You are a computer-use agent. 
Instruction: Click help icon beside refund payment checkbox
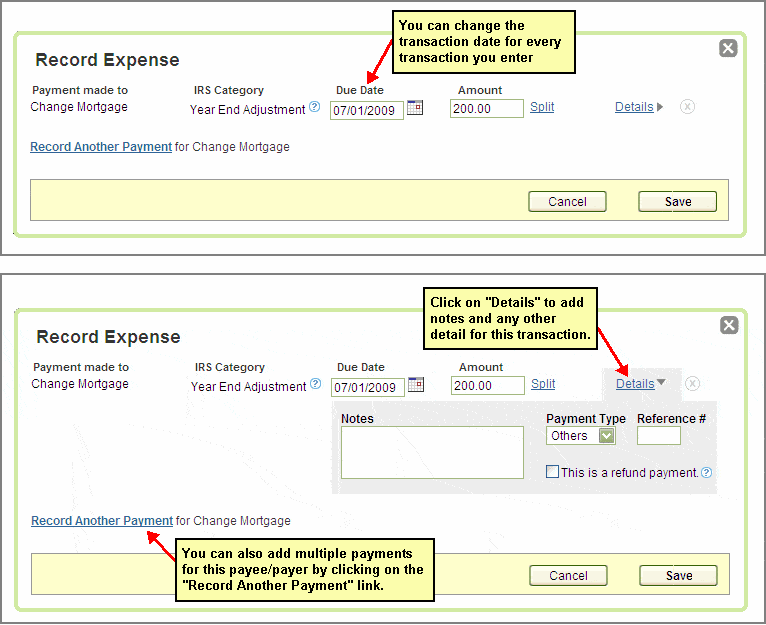pyautogui.click(x=706, y=473)
